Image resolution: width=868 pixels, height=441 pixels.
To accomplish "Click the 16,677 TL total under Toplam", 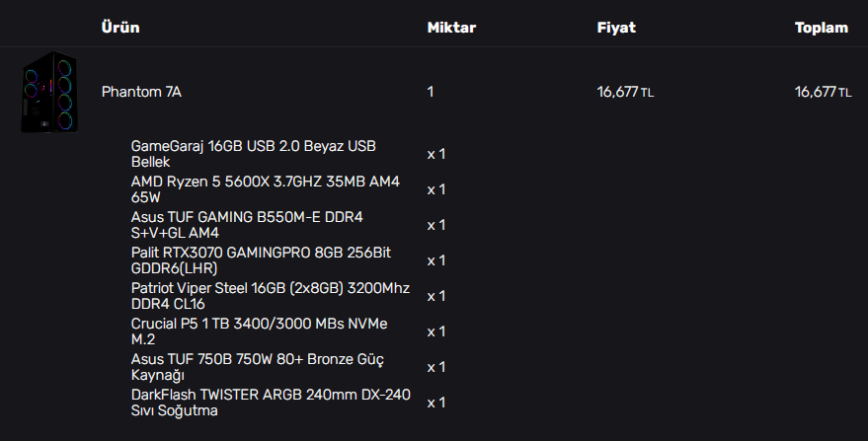I will [823, 92].
